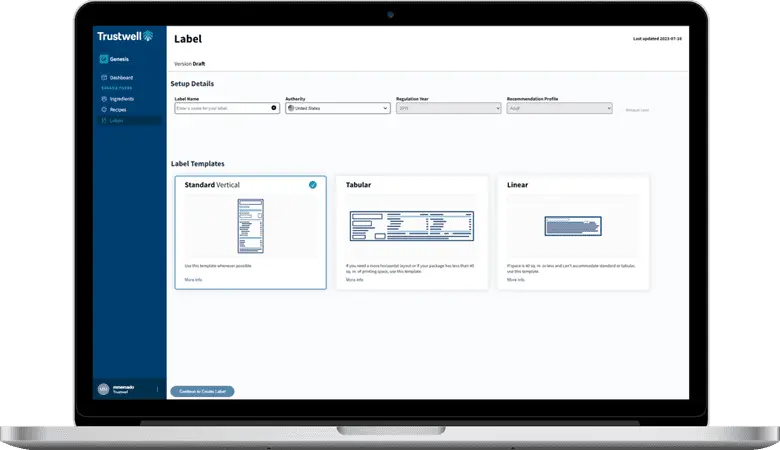Image resolution: width=780 pixels, height=450 pixels.
Task: Click the bilingual label option text
Action: (637, 110)
